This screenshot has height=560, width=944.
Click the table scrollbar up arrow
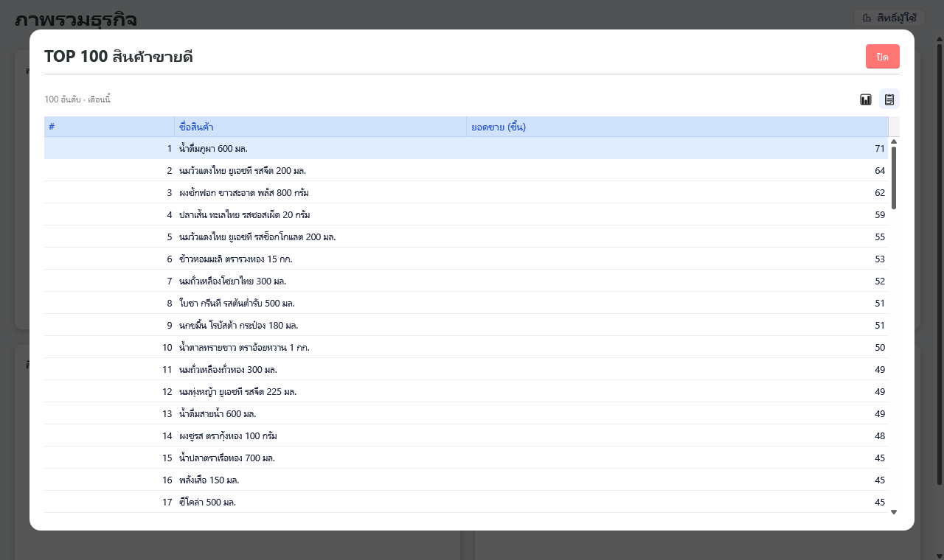(x=894, y=141)
